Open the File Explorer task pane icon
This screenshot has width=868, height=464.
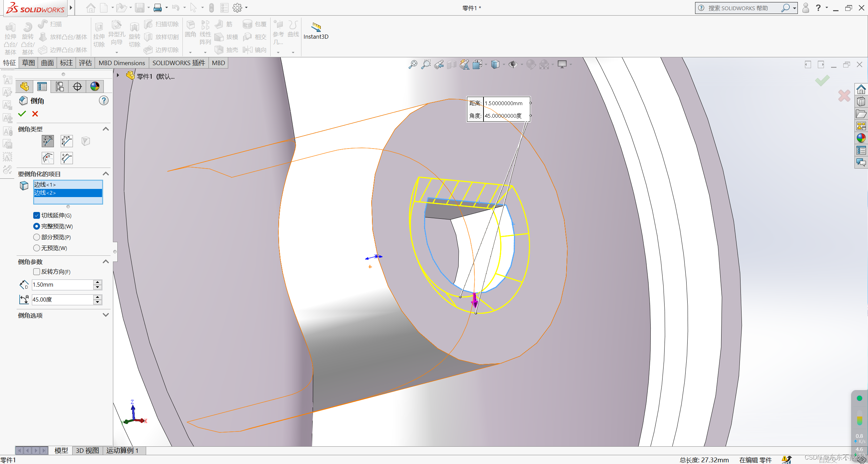pos(861,114)
